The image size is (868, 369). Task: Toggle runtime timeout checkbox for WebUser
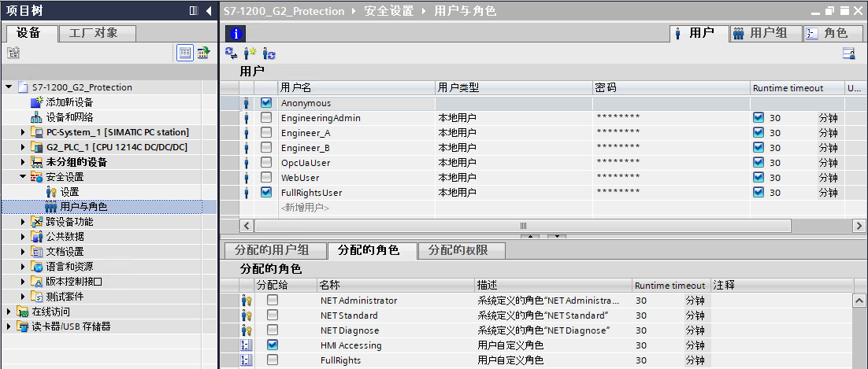coord(759,177)
